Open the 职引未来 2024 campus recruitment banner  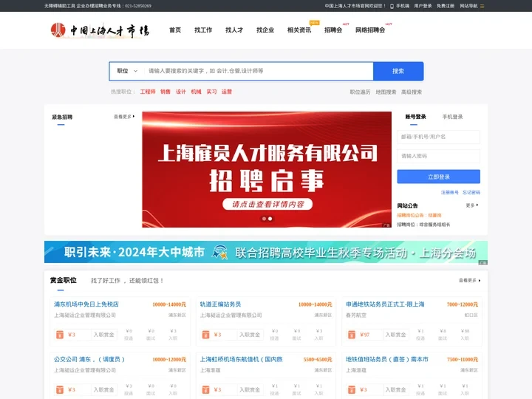[266, 252]
